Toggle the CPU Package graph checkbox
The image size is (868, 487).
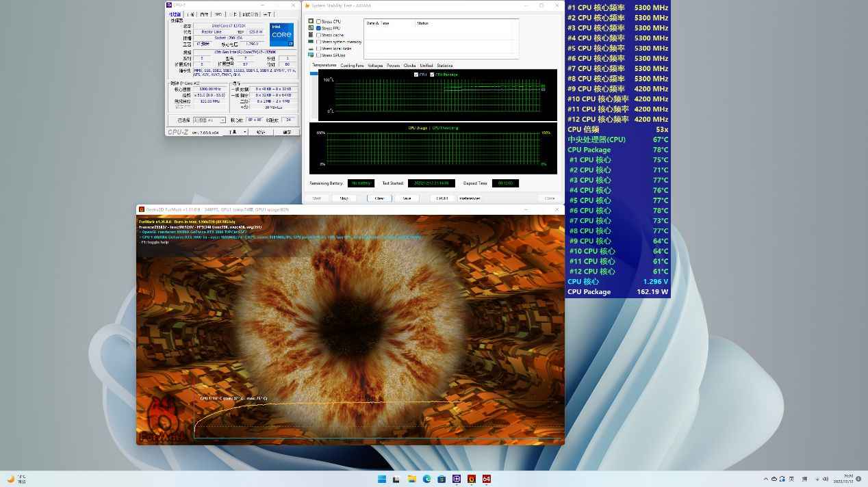432,75
